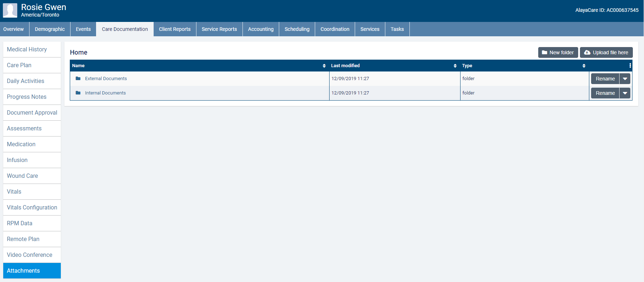Image resolution: width=644 pixels, height=282 pixels.
Task: Open the External Documents folder link
Action: [106, 79]
